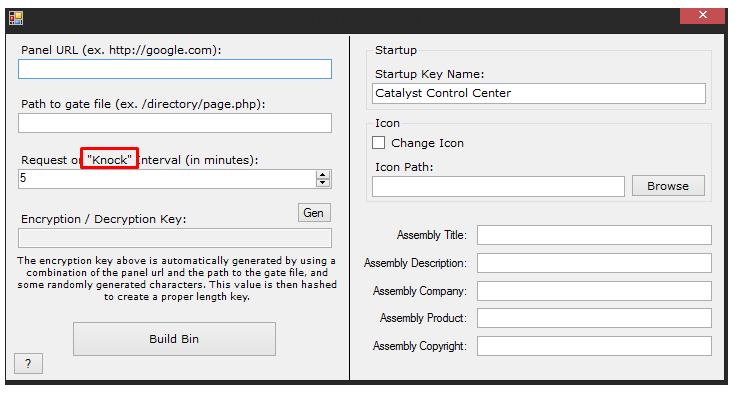Enable the Change Icon checkbox
743x397 pixels.
click(379, 143)
